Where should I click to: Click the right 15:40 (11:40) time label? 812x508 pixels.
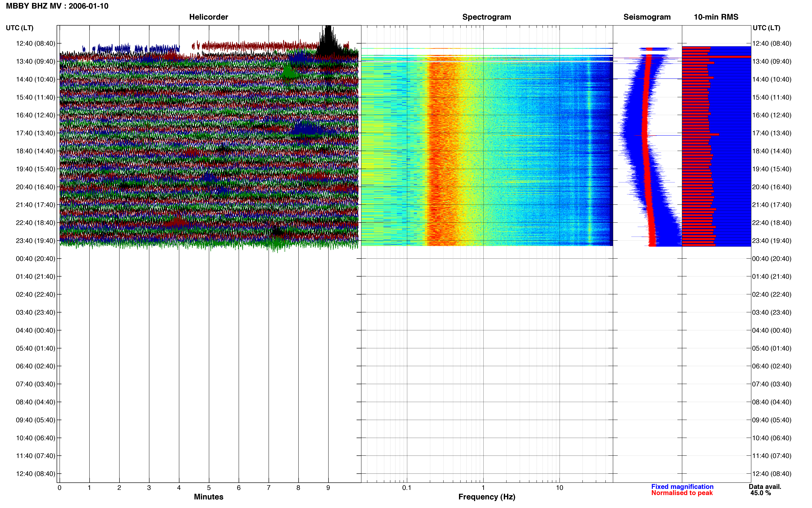(772, 97)
